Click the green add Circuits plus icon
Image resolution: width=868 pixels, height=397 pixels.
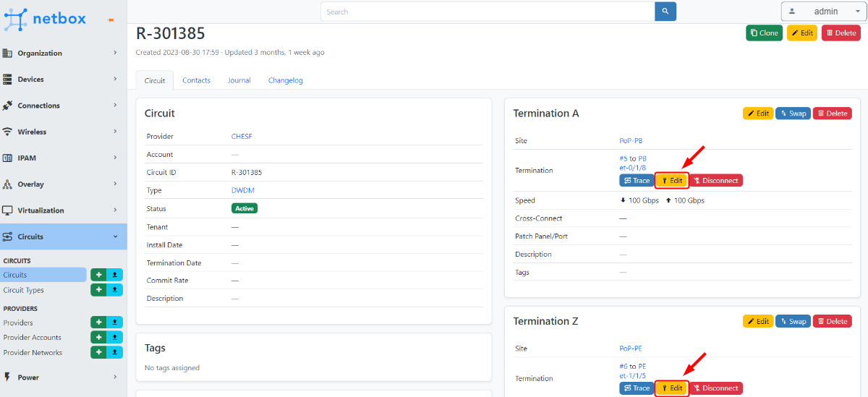coord(98,275)
